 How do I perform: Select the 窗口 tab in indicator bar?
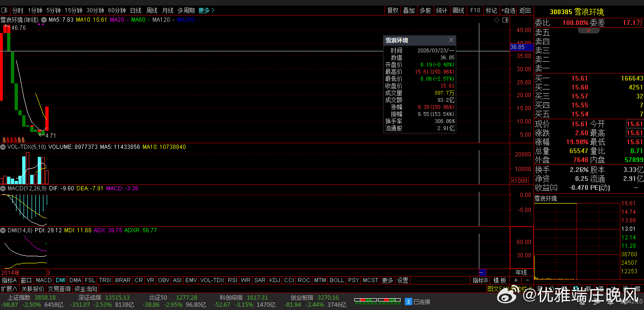click(x=26, y=280)
